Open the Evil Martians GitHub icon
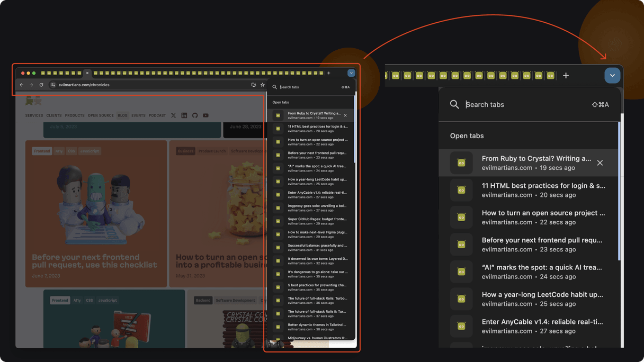Image resolution: width=644 pixels, height=362 pixels. (195, 115)
